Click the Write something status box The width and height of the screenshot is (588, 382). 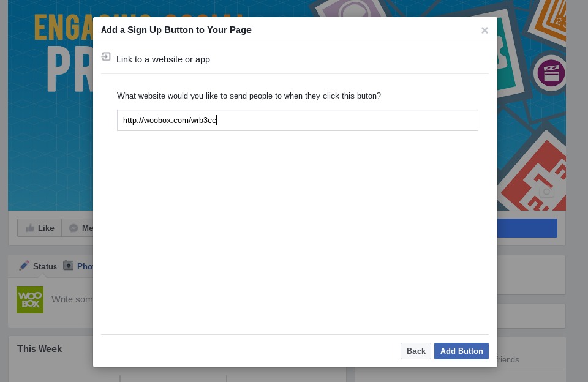click(x=72, y=299)
